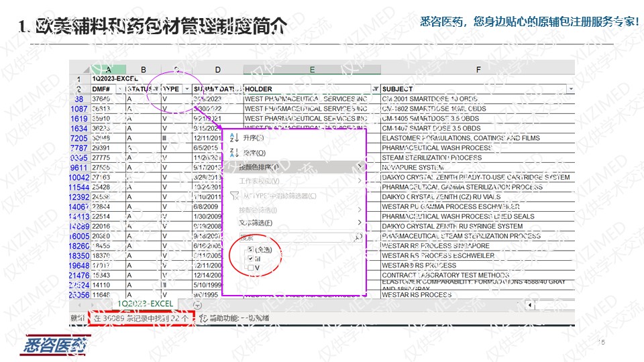Open the TYPE column filter dropdown
The height and width of the screenshot is (362, 644).
[186, 88]
